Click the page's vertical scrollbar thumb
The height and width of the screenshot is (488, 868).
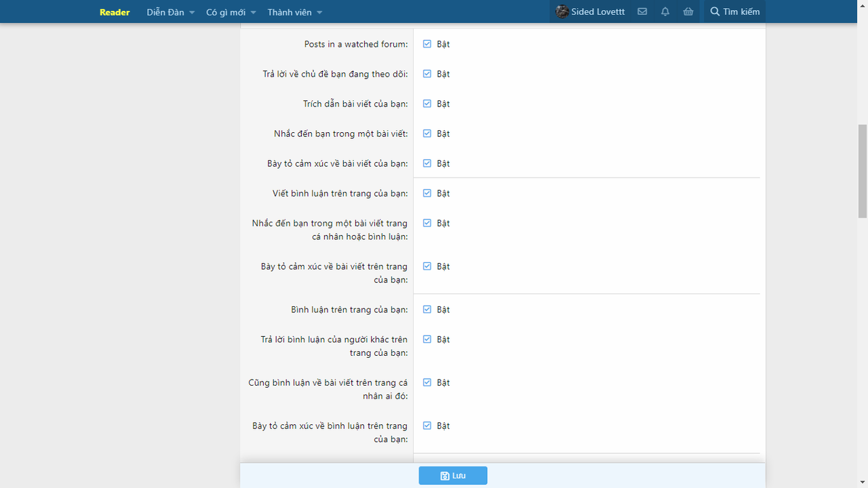tap(863, 171)
